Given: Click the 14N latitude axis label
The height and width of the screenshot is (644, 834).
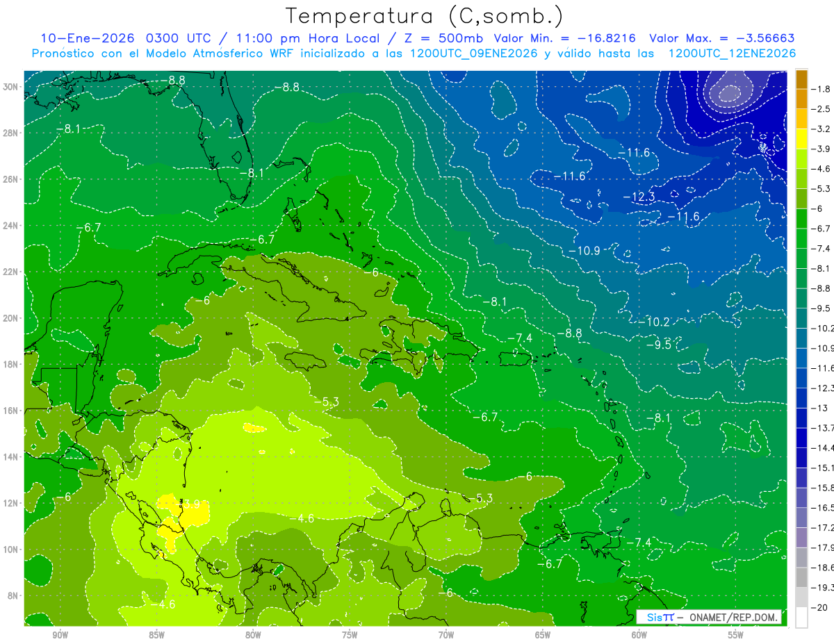Looking at the screenshot, I should pos(12,457).
